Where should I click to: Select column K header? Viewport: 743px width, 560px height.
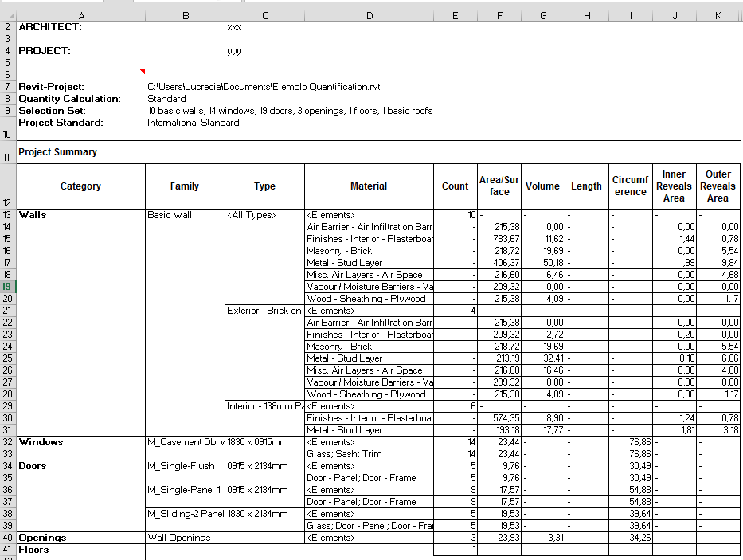718,14
